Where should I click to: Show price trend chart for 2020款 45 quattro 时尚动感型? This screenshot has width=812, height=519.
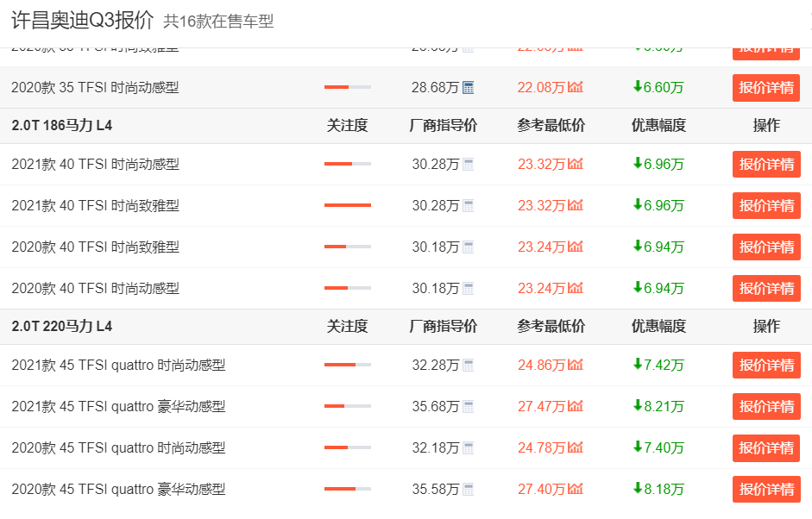point(576,447)
